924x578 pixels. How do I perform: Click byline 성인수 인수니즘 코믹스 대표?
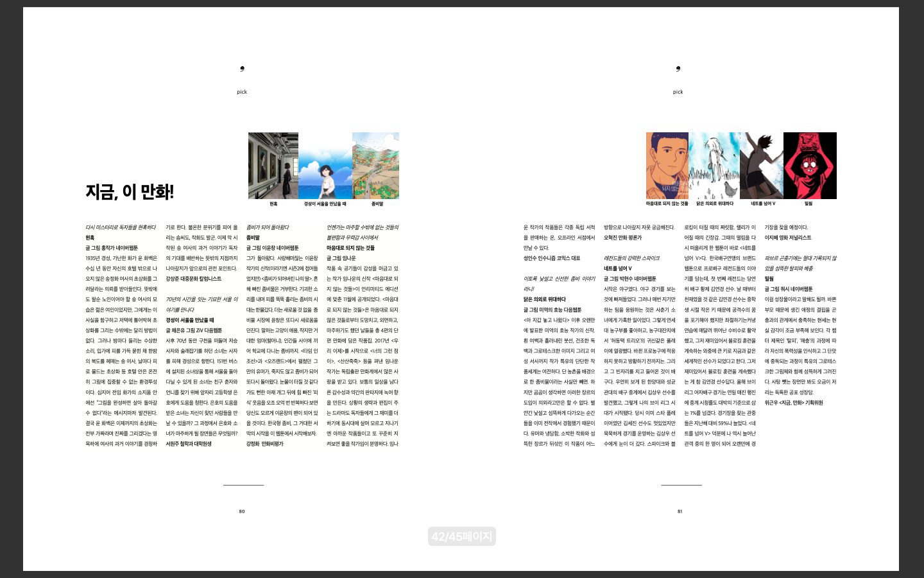552,258
